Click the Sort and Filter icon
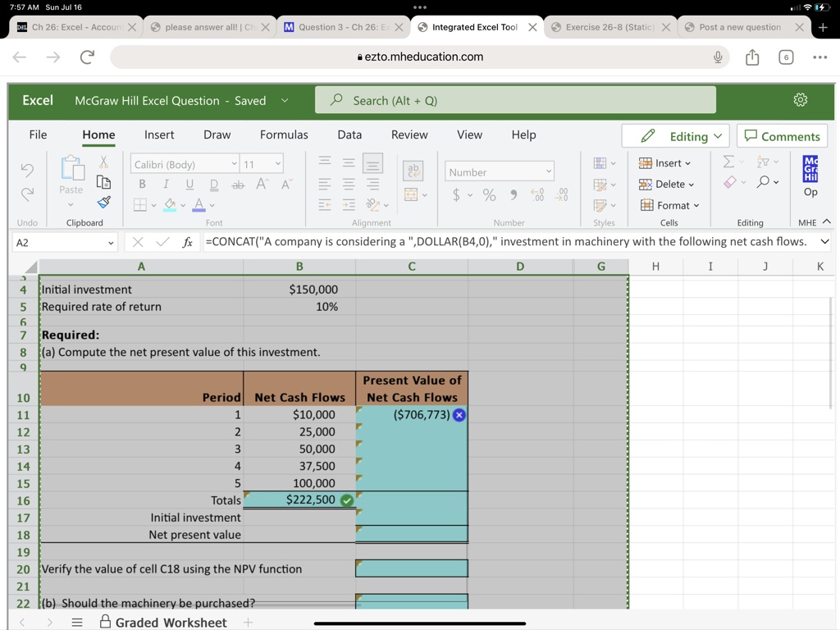This screenshot has width=840, height=630. (763, 162)
